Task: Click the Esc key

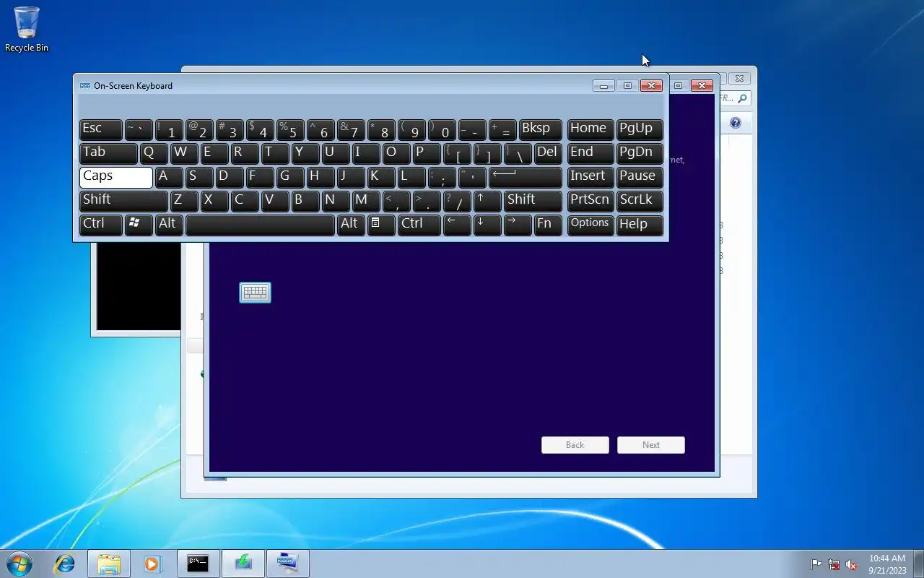Action: coord(100,129)
